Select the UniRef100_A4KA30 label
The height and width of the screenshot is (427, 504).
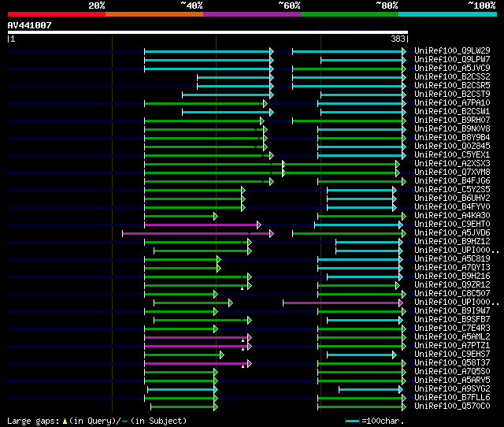452,215
